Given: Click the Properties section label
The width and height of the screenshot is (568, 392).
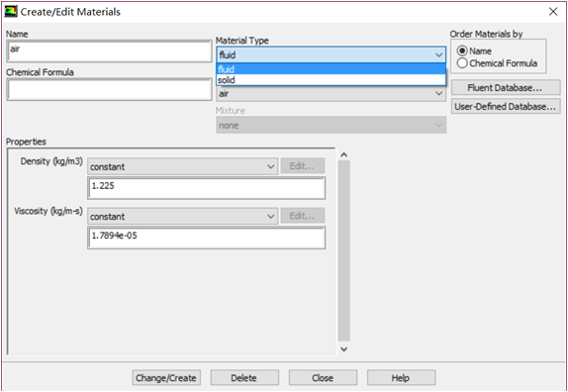Looking at the screenshot, I should click(26, 142).
